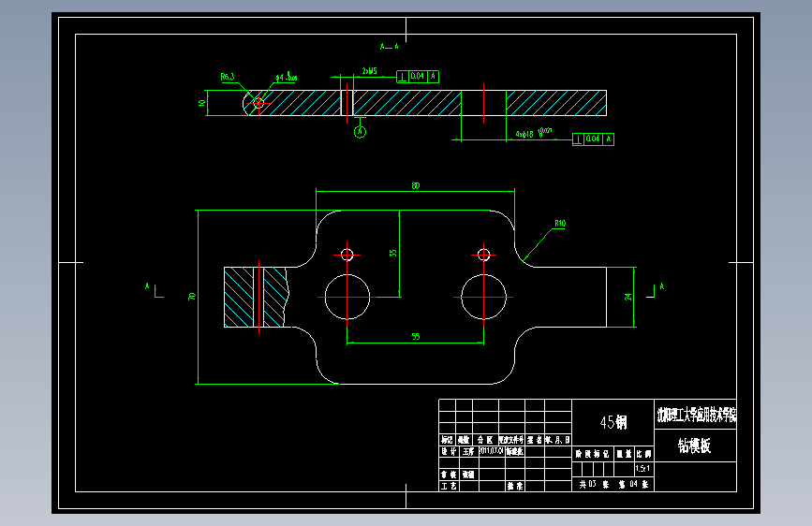Screen dimensions: 812x526
Task: Select the 签名 header cell
Action: [535, 440]
